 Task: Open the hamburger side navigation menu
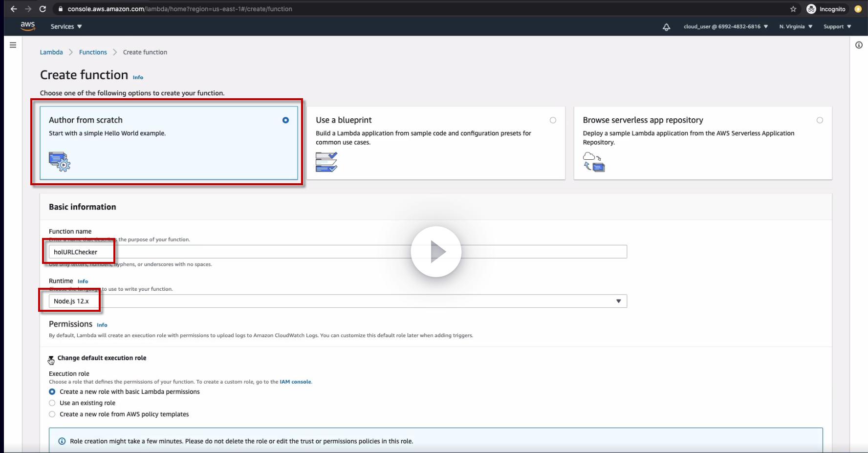(x=13, y=45)
